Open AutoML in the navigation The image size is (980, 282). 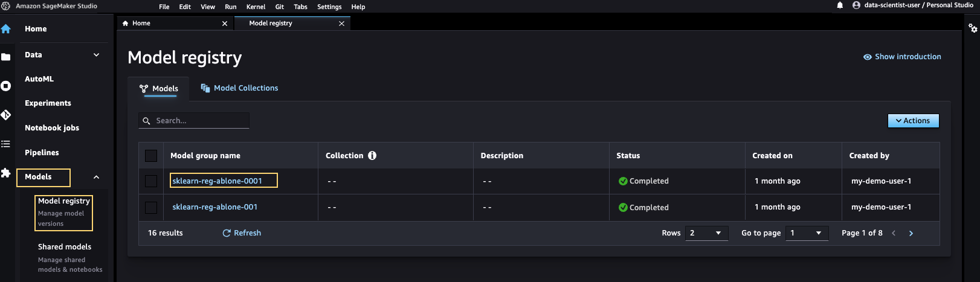point(39,79)
